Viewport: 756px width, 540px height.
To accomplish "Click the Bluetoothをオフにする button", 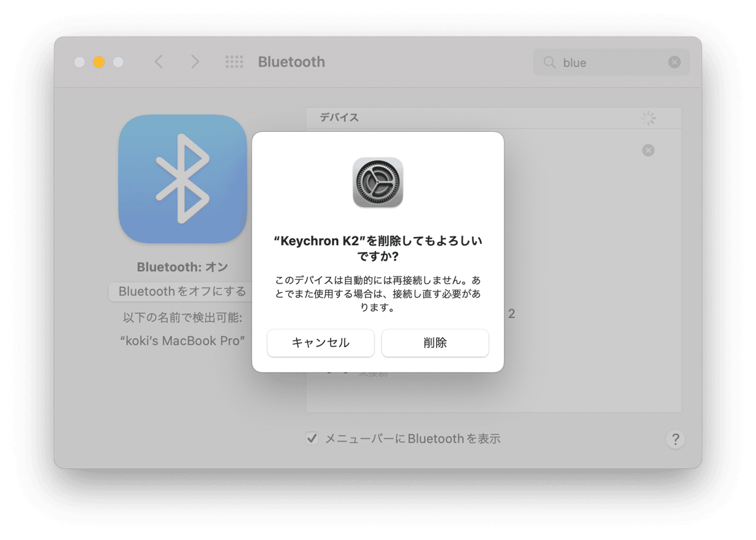I will (x=182, y=291).
